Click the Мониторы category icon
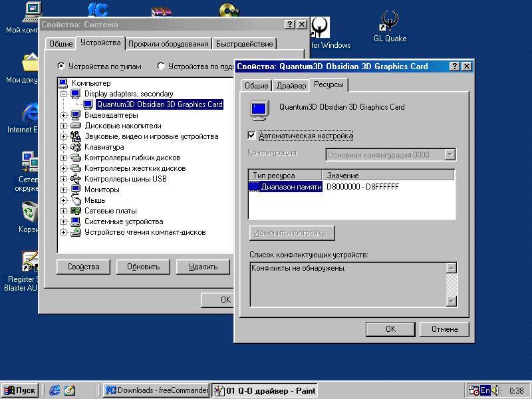 76,190
